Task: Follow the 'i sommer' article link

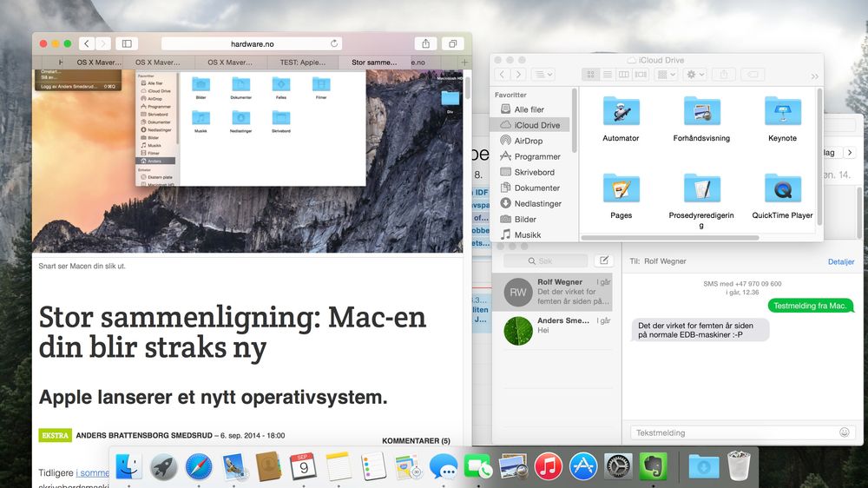Action: pyautogui.click(x=93, y=472)
